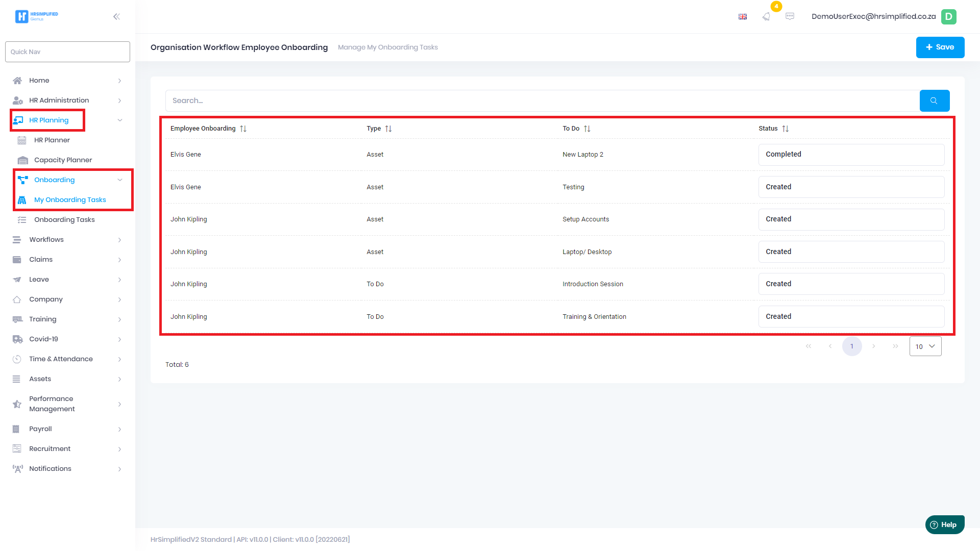Click the Quick Nav input field
The height and width of the screenshot is (551, 980).
coord(67,52)
